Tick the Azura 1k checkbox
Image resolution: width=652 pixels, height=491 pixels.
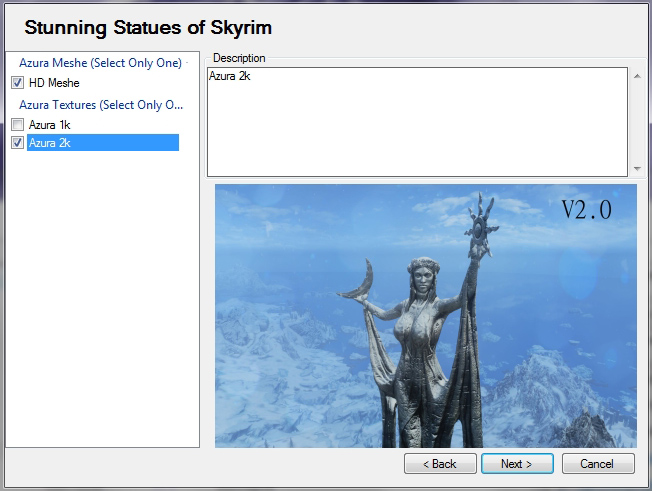click(x=17, y=124)
